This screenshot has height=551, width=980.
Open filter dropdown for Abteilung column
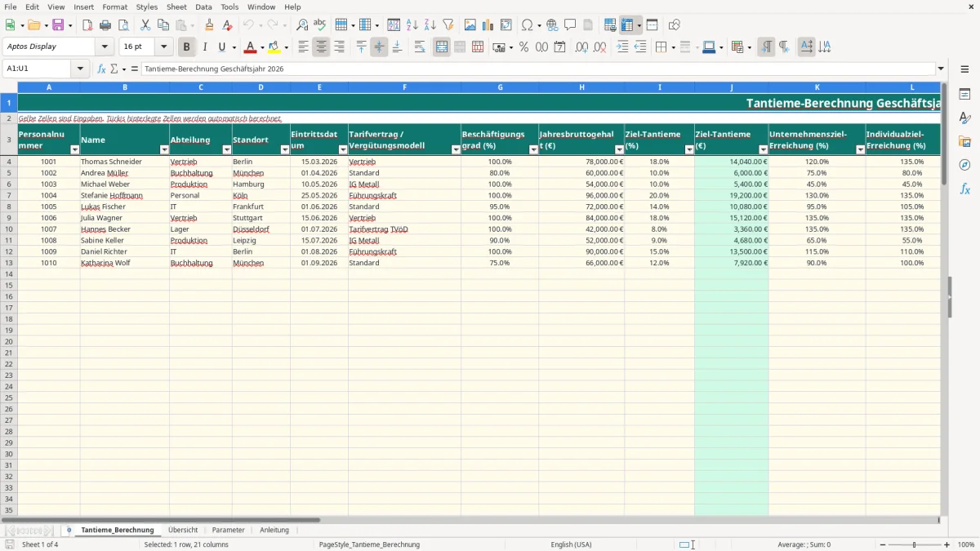[226, 149]
